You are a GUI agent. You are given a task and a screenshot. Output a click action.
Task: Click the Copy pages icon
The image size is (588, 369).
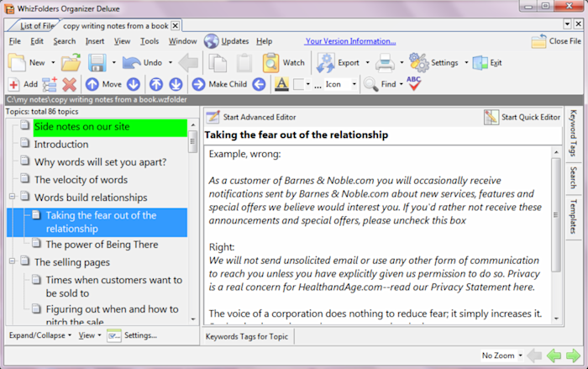pos(218,62)
